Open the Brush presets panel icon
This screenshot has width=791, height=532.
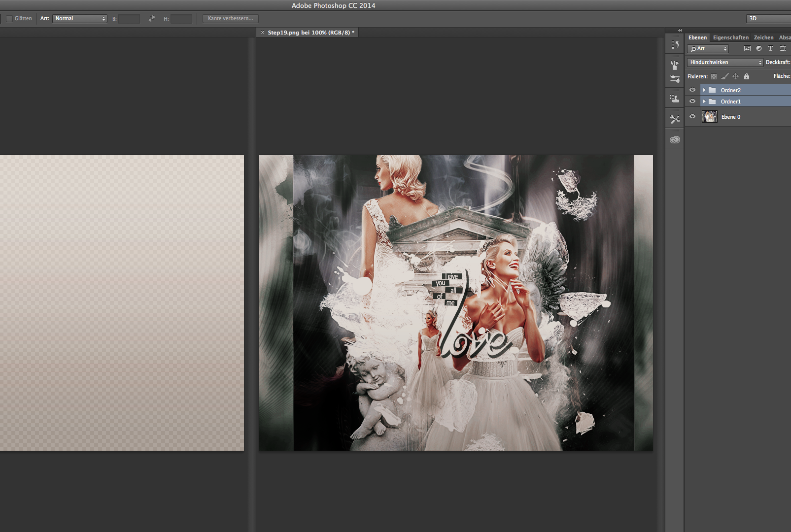675,65
